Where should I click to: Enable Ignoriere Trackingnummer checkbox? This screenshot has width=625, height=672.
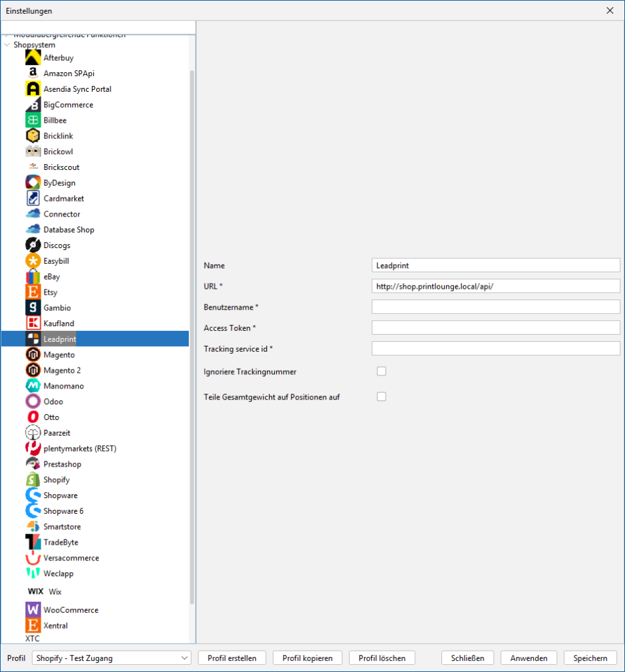(x=381, y=371)
